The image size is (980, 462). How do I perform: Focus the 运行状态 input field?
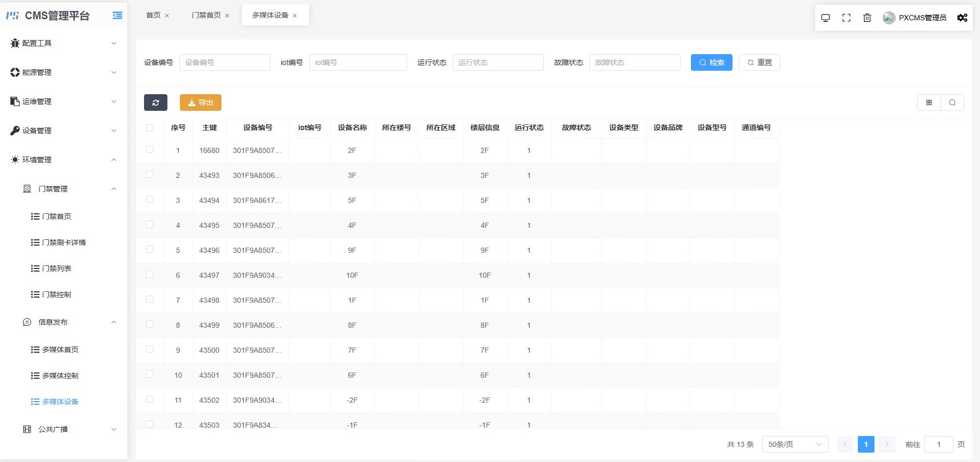tap(498, 62)
